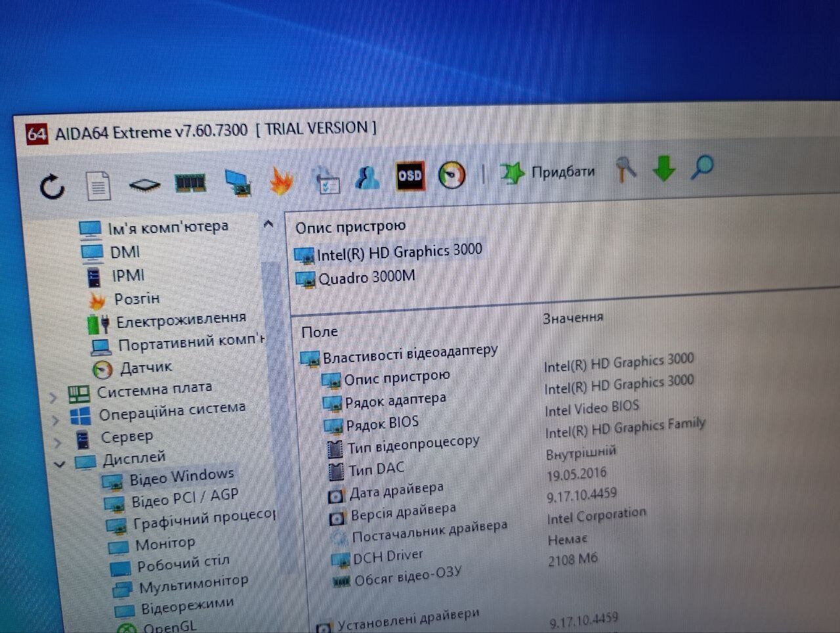Open the sensor gauge panel icon
The image size is (840, 633).
(451, 175)
